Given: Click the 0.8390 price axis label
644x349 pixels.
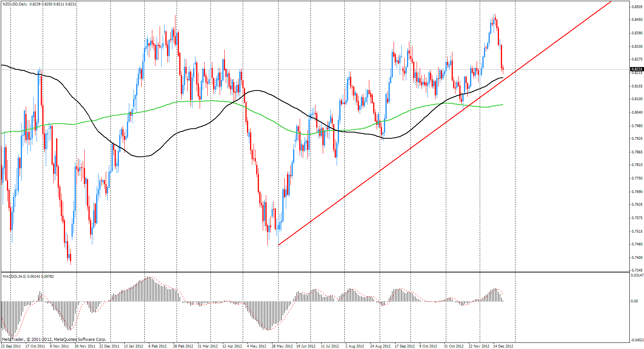Looking at the screenshot, I should point(637,33).
